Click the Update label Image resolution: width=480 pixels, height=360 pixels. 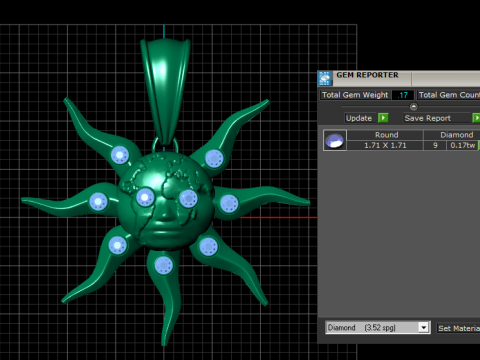point(359,118)
